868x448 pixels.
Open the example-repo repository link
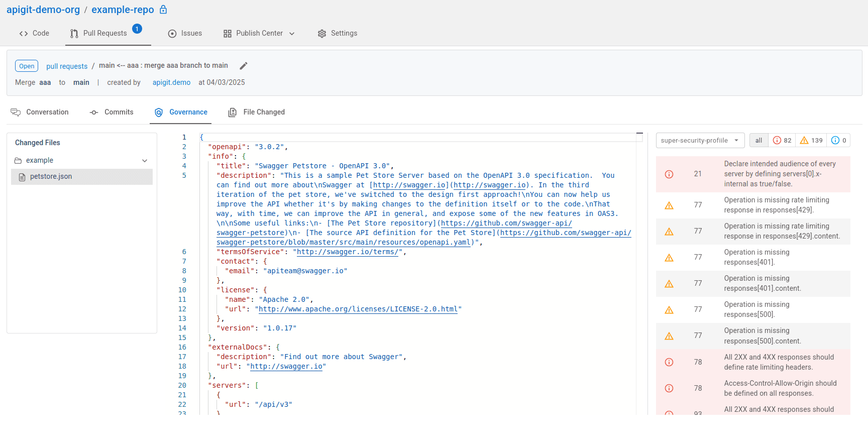123,10
